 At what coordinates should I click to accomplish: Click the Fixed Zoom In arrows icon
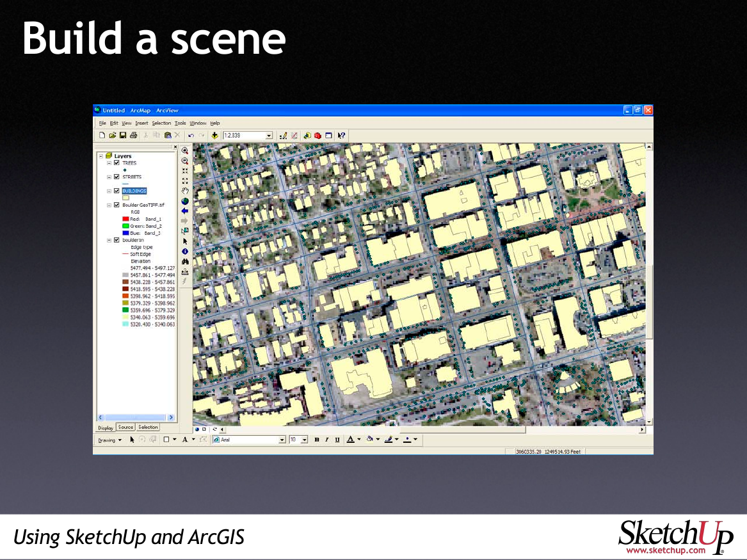coord(185,170)
